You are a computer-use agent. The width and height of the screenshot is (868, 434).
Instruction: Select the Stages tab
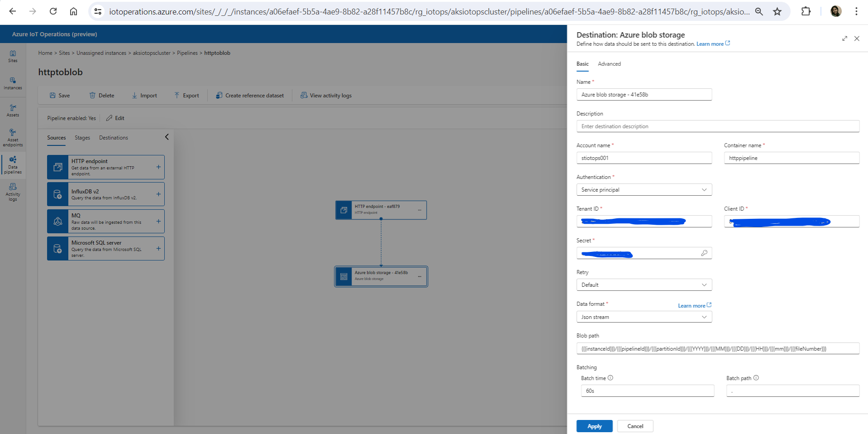pyautogui.click(x=82, y=138)
